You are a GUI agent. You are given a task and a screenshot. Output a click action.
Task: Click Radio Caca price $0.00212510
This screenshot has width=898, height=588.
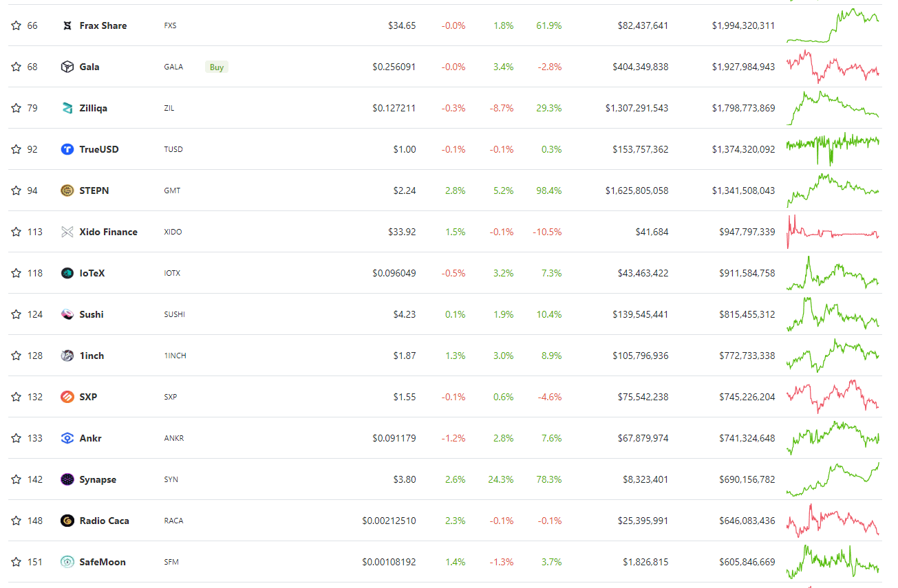(389, 521)
